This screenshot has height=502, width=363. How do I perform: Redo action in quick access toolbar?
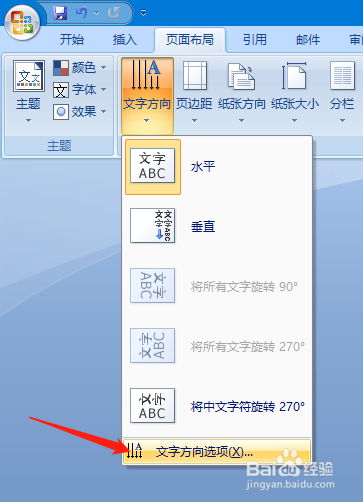tap(114, 13)
